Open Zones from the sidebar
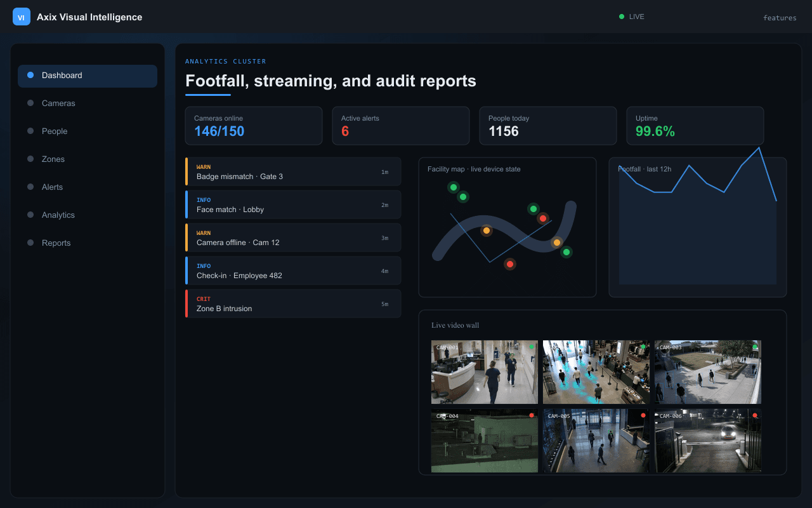812x508 pixels. [x=88, y=159]
